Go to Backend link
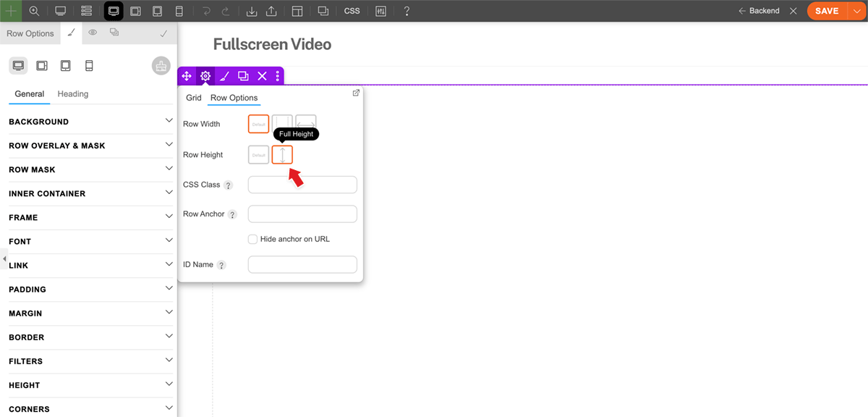 click(759, 11)
